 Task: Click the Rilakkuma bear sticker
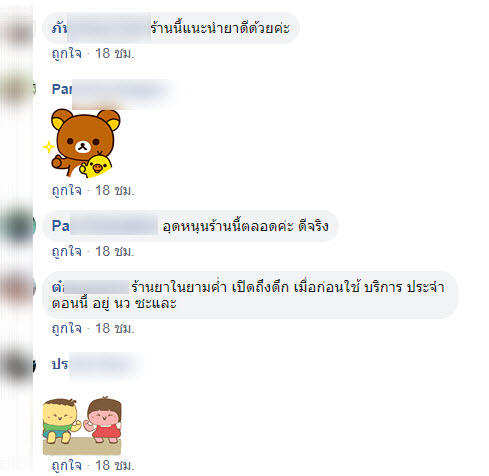pyautogui.click(x=82, y=143)
